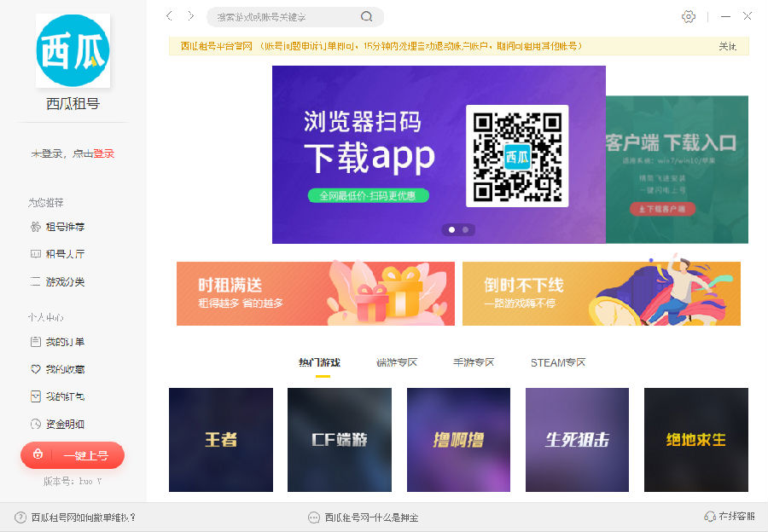Select the first carousel dot
Image resolution: width=768 pixels, height=532 pixels.
pyautogui.click(x=451, y=229)
